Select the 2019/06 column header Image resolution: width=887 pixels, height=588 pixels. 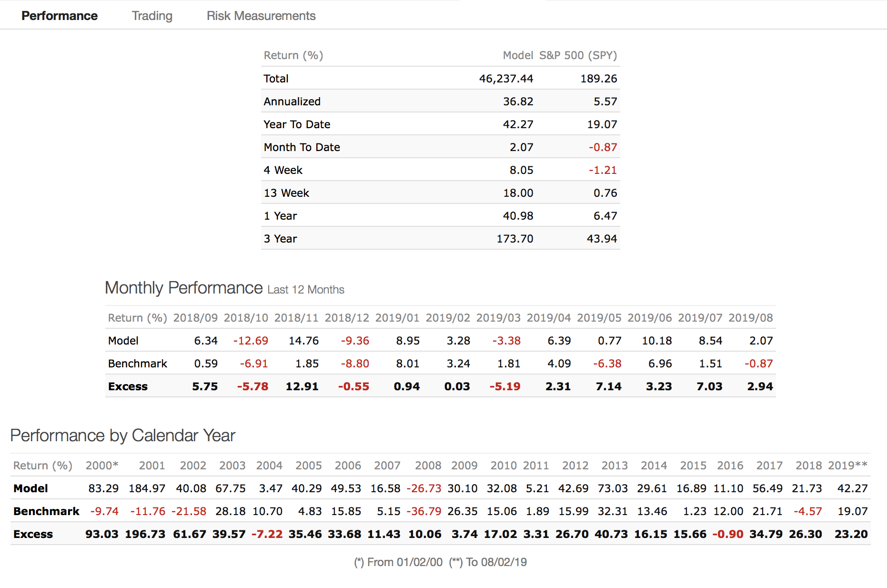649,318
